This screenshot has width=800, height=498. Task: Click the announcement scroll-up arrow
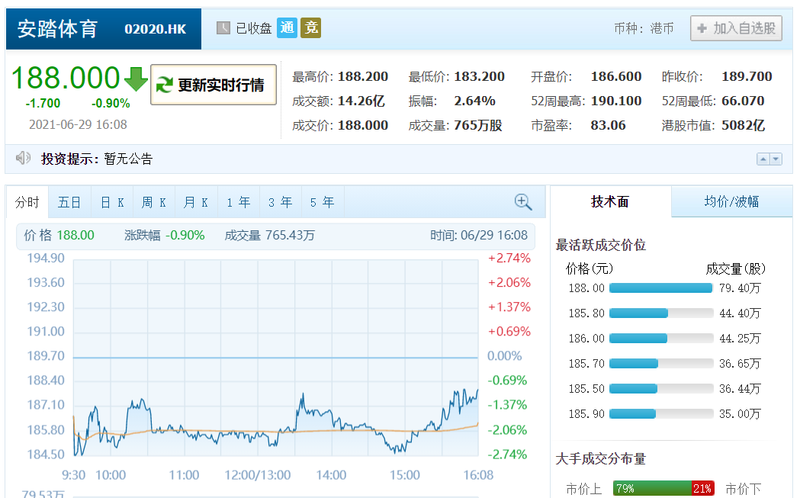[x=763, y=159]
